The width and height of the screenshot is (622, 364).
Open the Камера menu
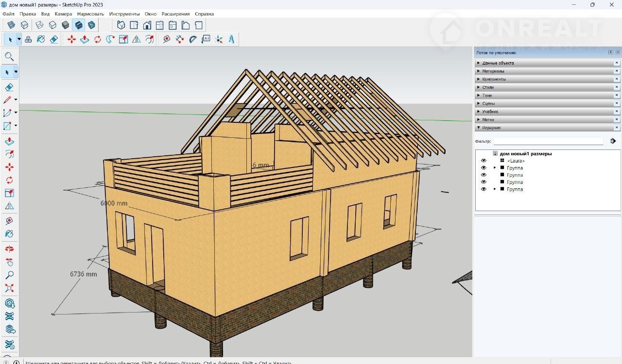63,14
